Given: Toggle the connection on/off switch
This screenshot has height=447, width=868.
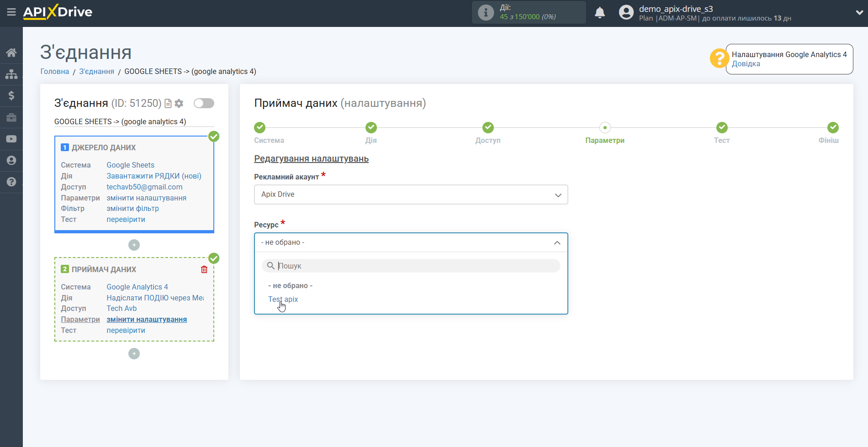Looking at the screenshot, I should coord(204,103).
